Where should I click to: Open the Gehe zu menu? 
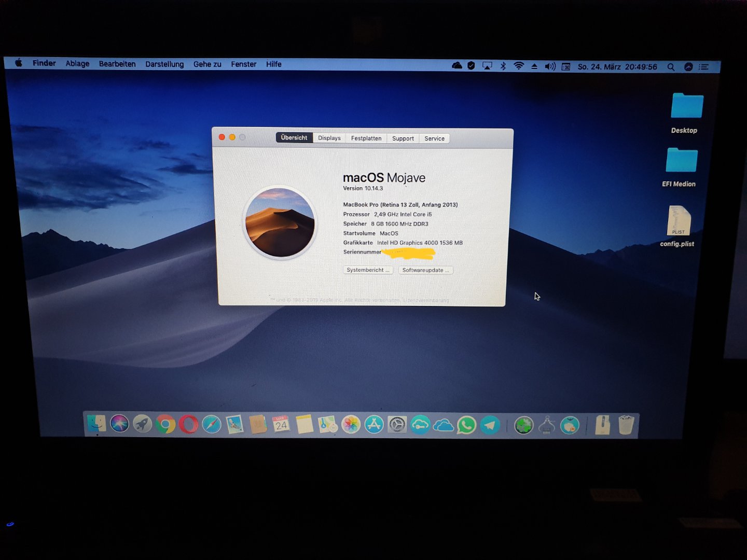coord(208,64)
